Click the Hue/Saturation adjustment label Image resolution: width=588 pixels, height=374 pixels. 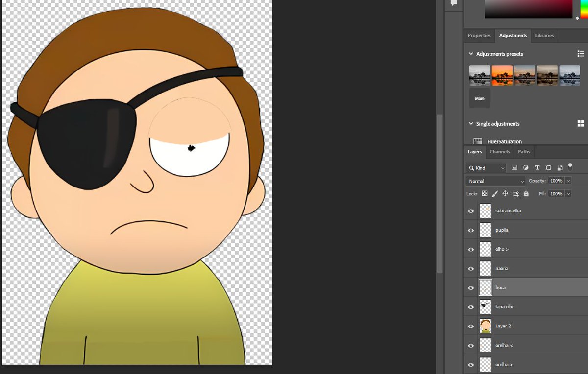pyautogui.click(x=504, y=141)
